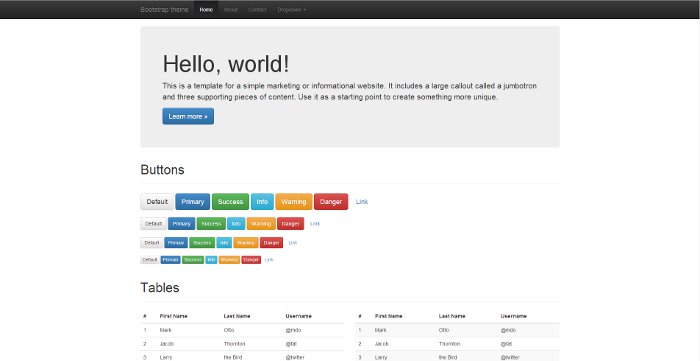Click Last Name header in striped second table

[452, 316]
